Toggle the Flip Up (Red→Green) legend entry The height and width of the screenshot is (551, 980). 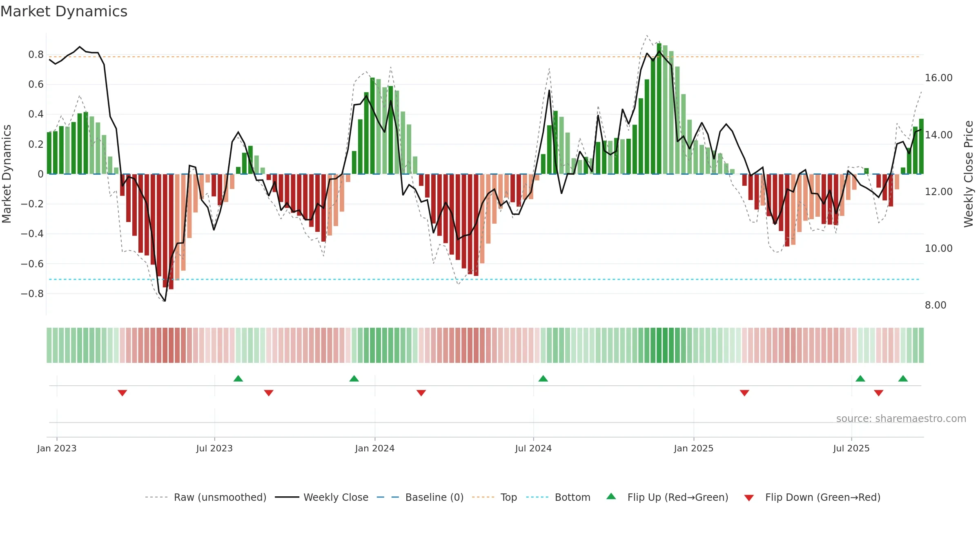(667, 497)
